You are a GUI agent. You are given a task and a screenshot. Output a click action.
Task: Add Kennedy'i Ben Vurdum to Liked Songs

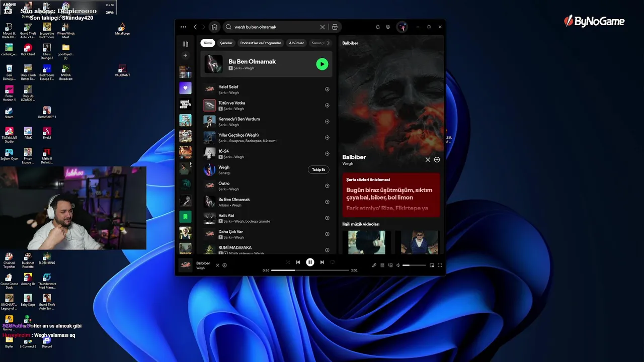[x=327, y=122]
